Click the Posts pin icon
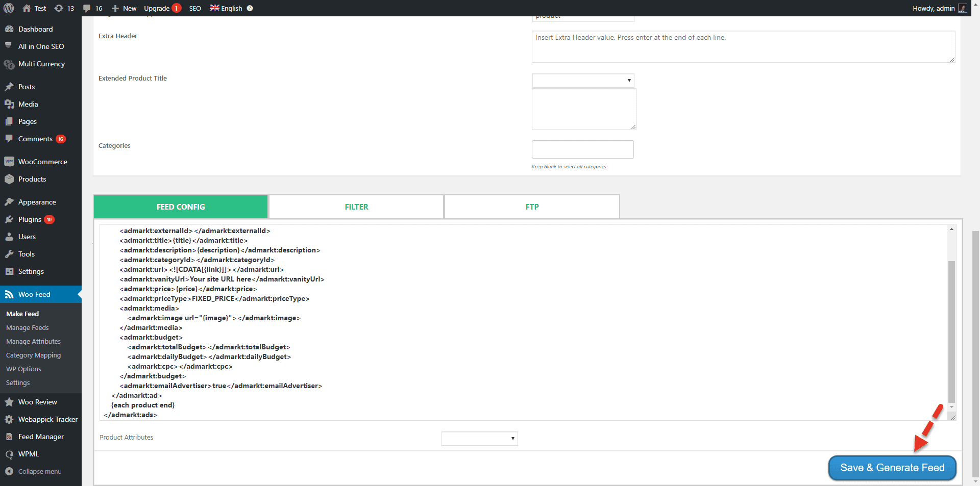Viewport: 980px width, 486px height. 9,87
